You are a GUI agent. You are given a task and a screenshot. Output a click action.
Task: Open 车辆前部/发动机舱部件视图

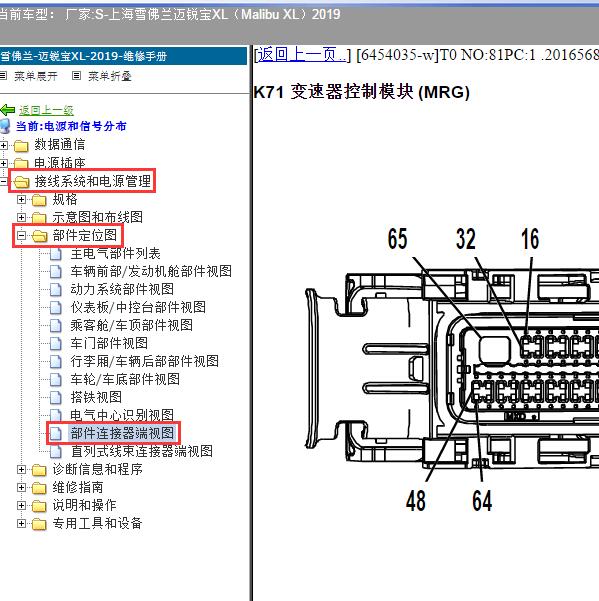(151, 271)
